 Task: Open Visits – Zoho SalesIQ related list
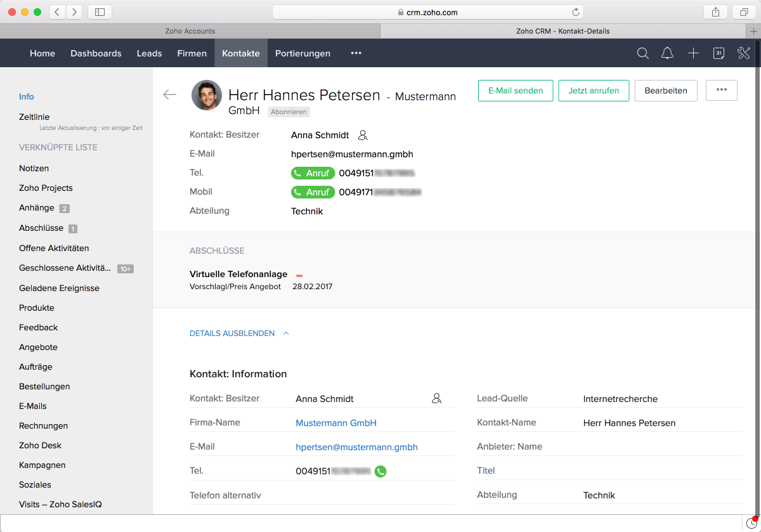[x=60, y=504]
